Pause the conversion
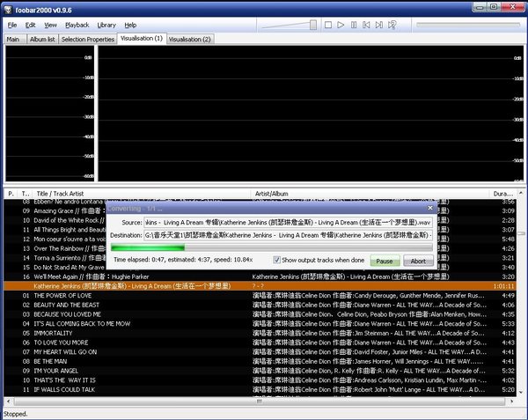 (385, 261)
